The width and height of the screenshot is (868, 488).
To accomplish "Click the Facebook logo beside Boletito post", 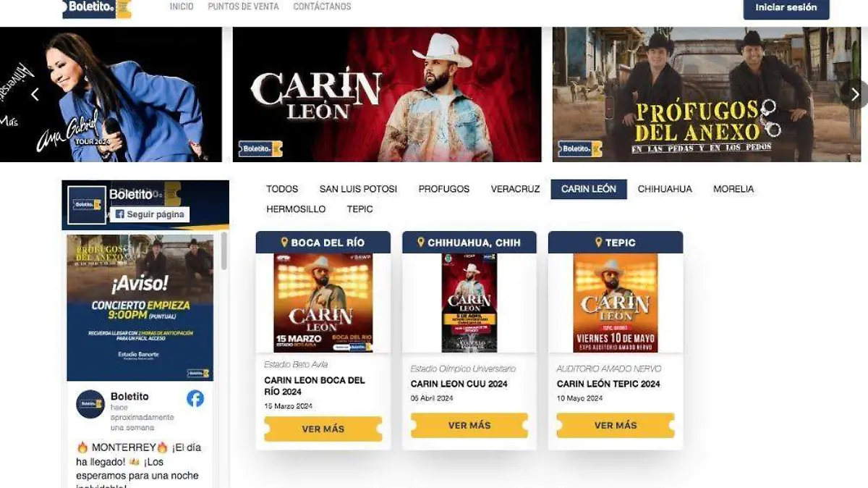I will 195,398.
